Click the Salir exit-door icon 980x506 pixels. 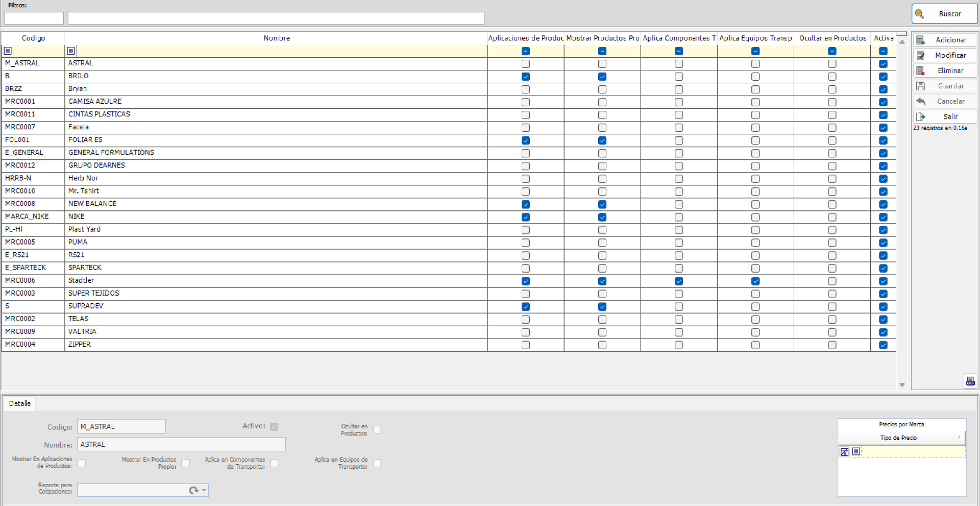[x=921, y=116]
